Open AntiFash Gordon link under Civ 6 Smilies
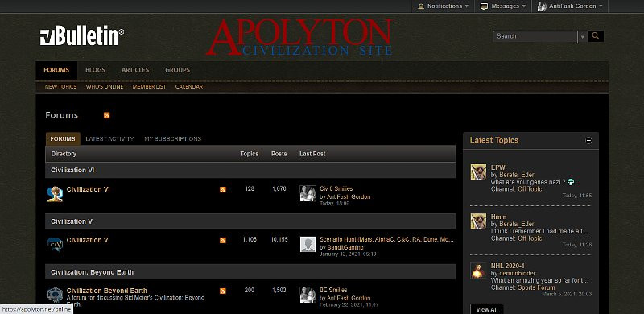Screen dimensions: 644x314 [349, 197]
